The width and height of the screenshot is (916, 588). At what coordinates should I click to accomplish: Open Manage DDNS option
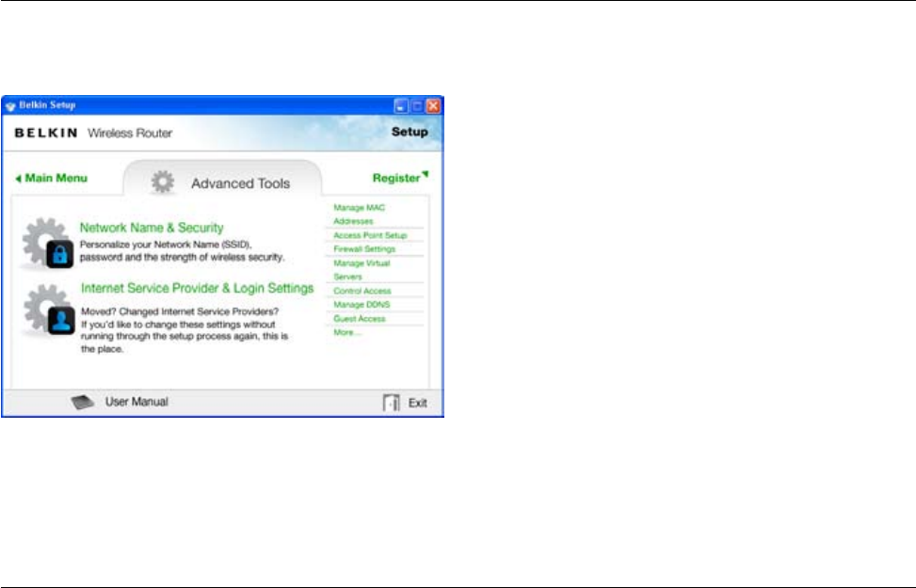(x=361, y=304)
